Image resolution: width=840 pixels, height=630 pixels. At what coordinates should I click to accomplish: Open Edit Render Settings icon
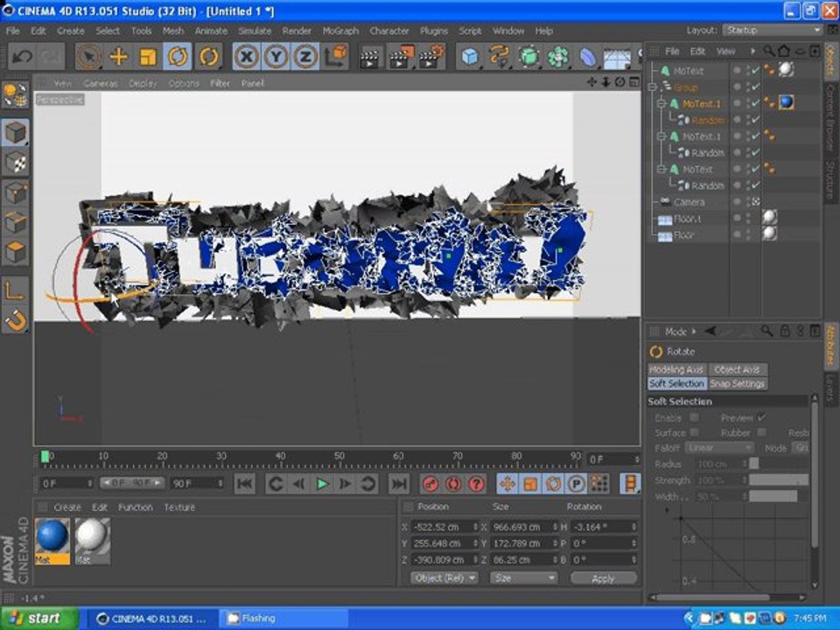pyautogui.click(x=431, y=58)
